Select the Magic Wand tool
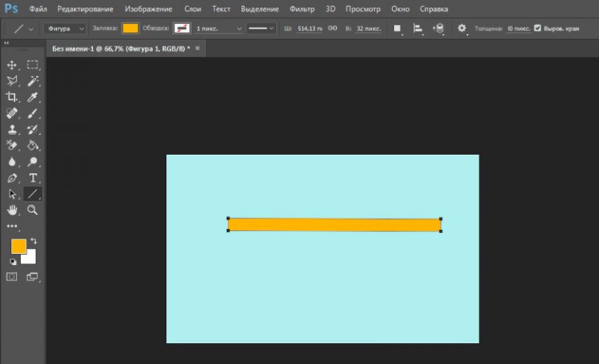Image resolution: width=599 pixels, height=364 pixels. [33, 81]
